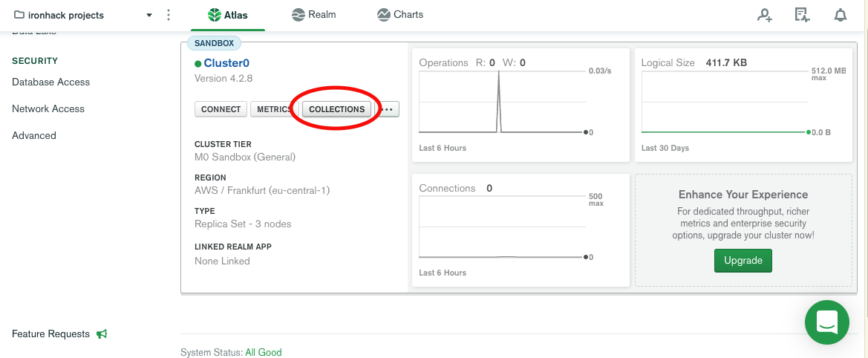Click the ironhack projects folder icon
The image size is (868, 358).
coord(19,15)
